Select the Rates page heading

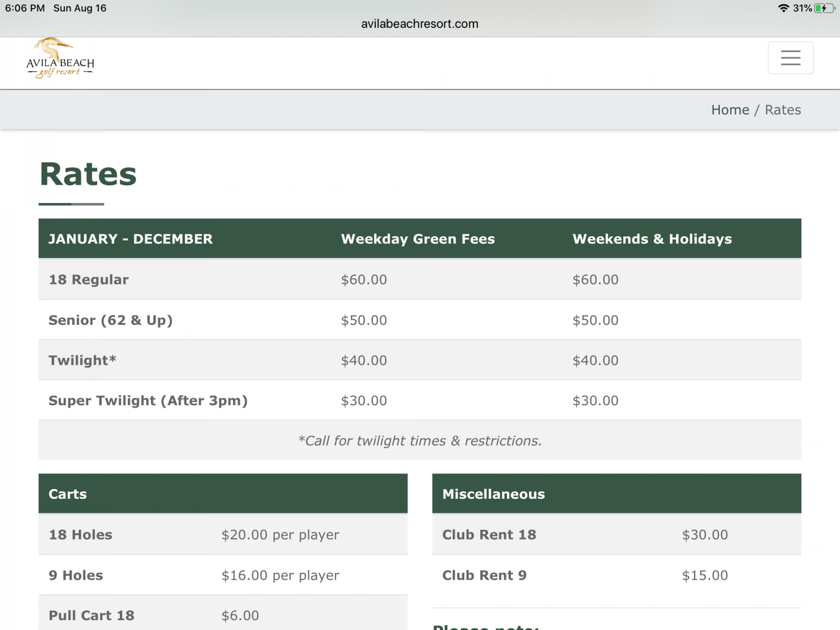88,174
